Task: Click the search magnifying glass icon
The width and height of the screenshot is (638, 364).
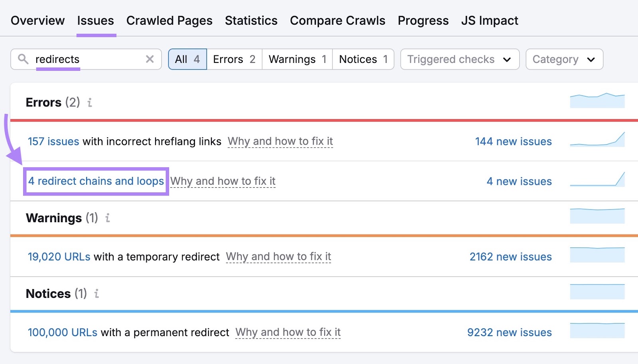Action: point(24,59)
